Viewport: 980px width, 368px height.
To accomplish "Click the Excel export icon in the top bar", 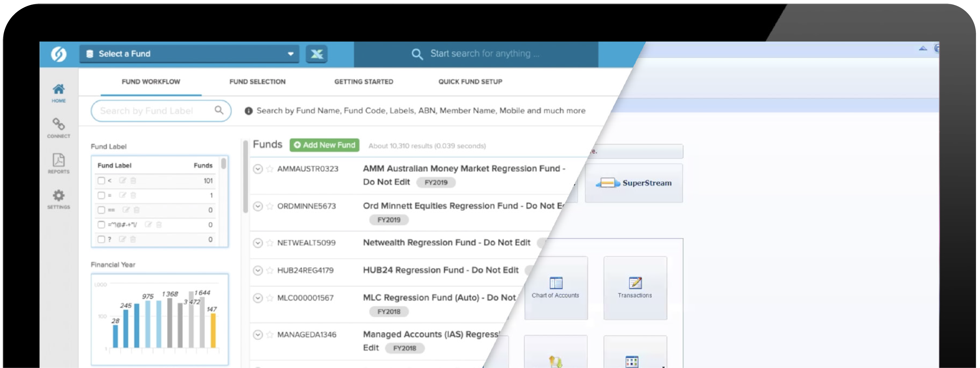I will coord(317,54).
